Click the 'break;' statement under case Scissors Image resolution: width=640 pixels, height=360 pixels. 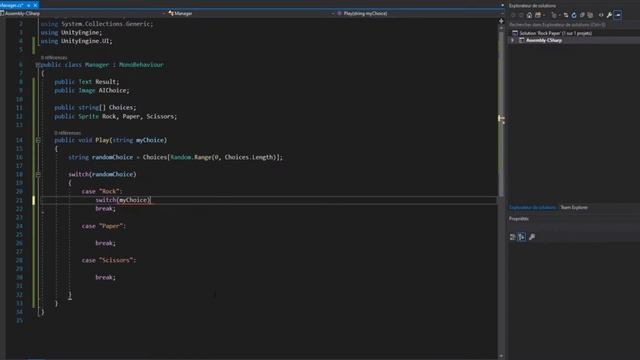[105, 278]
